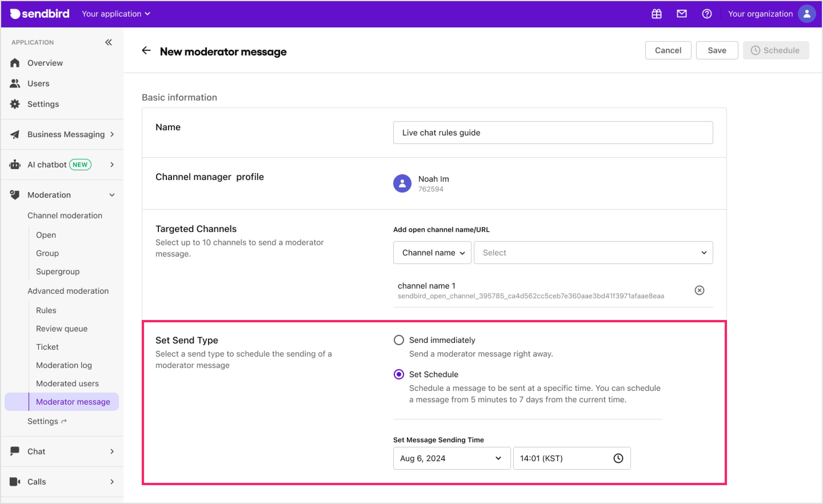Open Your application dropdown
Image resolution: width=823 pixels, height=504 pixels.
116,14
